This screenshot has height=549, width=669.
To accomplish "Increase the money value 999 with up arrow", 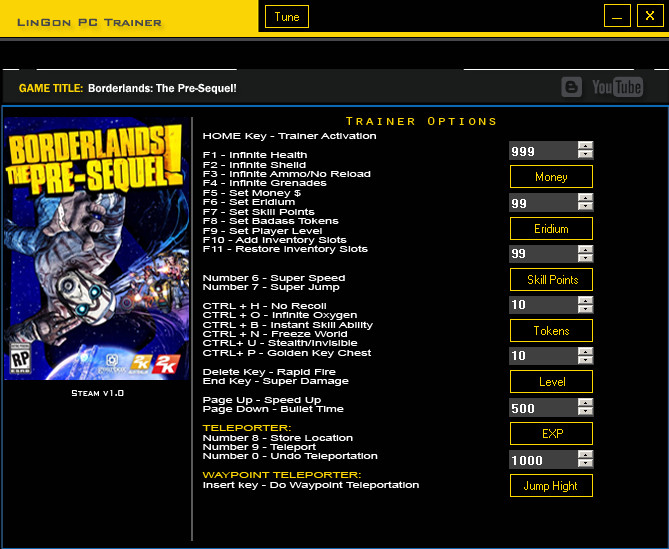I will [x=585, y=145].
